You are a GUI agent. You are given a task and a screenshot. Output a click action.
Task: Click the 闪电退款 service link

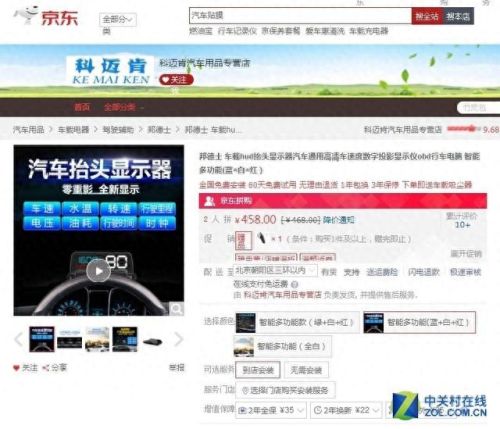pyautogui.click(x=424, y=272)
